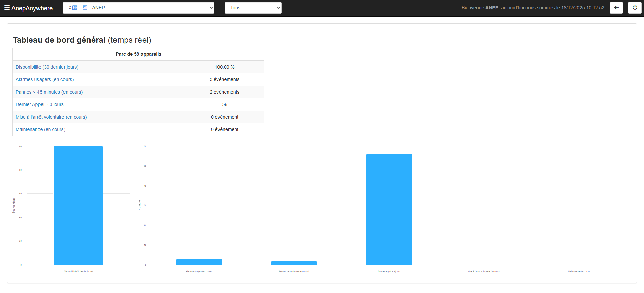Open the hamburger menu beside AnepAnywhere
Image resolution: width=644 pixels, height=293 pixels.
click(7, 8)
